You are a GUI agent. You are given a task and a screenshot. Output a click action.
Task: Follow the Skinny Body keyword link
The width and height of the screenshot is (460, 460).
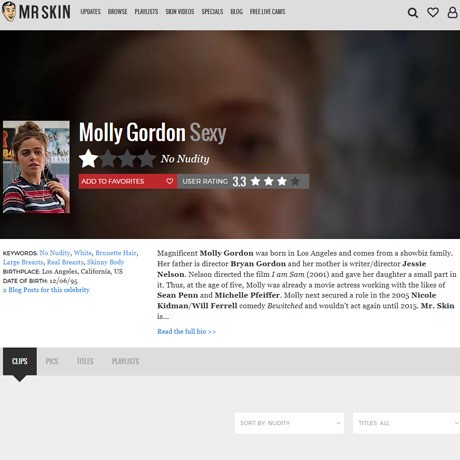(x=105, y=262)
